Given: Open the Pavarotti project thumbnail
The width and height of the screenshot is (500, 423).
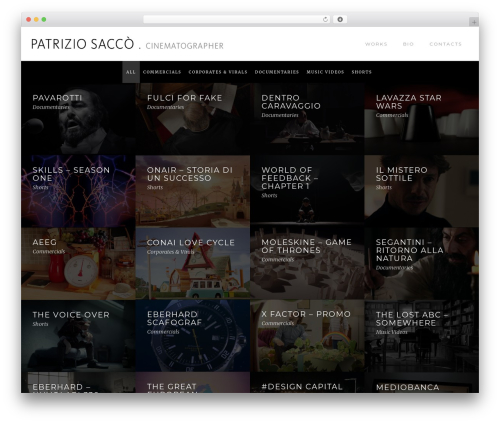Looking at the screenshot, I should tap(78, 119).
